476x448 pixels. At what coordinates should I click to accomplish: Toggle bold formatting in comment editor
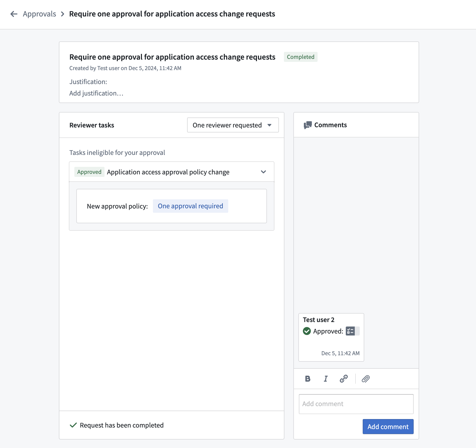click(x=308, y=379)
